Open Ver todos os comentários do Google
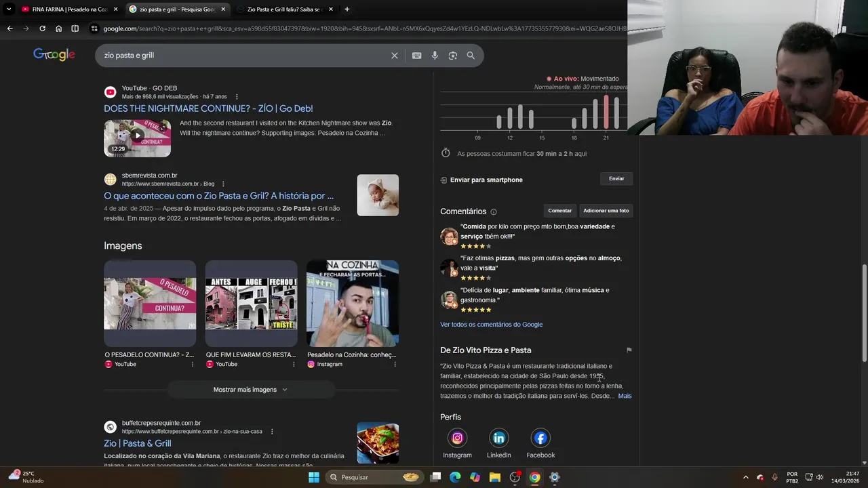 coord(492,325)
